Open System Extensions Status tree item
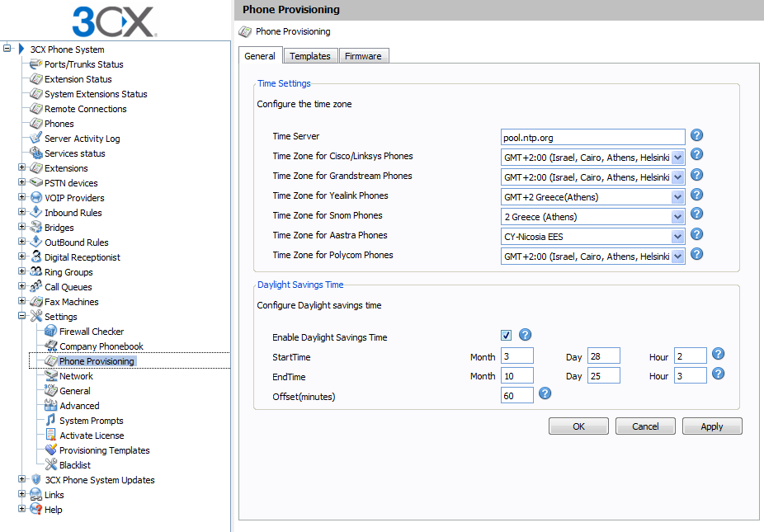 pos(96,94)
